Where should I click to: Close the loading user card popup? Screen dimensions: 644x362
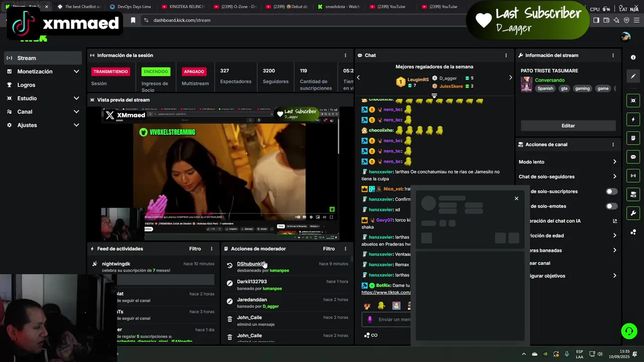point(516,199)
